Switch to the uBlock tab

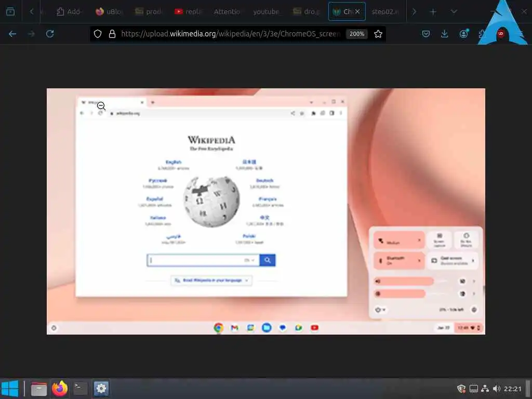coord(109,11)
